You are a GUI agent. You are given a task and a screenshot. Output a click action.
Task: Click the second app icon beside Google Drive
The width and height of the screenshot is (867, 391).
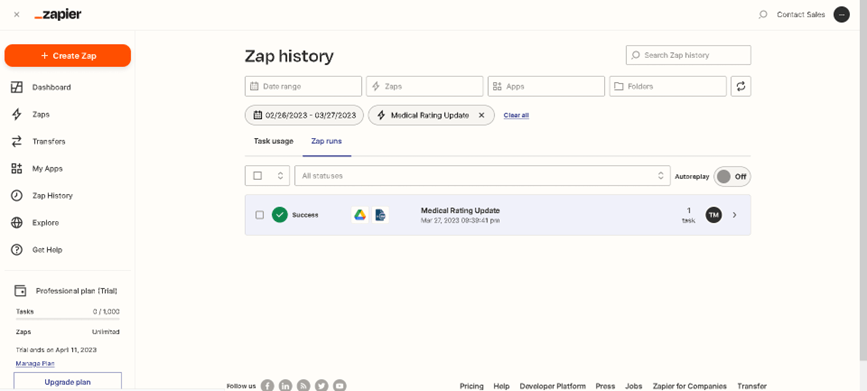[x=380, y=215]
